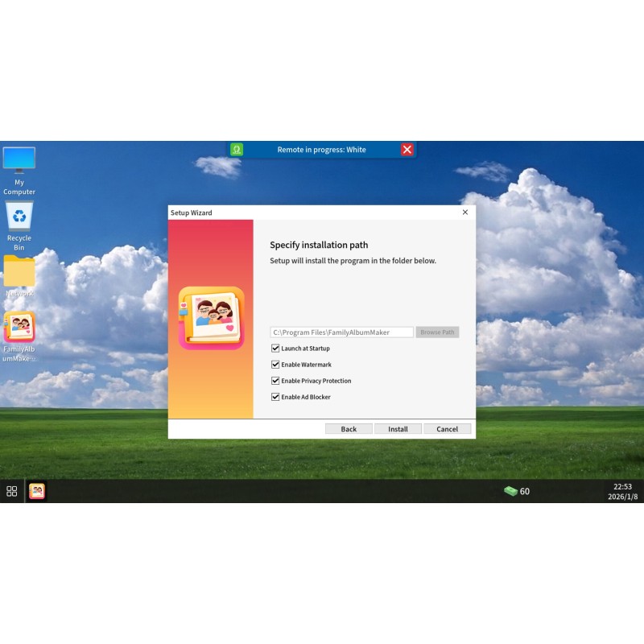
Task: Toggle the Enable Privacy Protection checkbox
Action: (x=275, y=381)
